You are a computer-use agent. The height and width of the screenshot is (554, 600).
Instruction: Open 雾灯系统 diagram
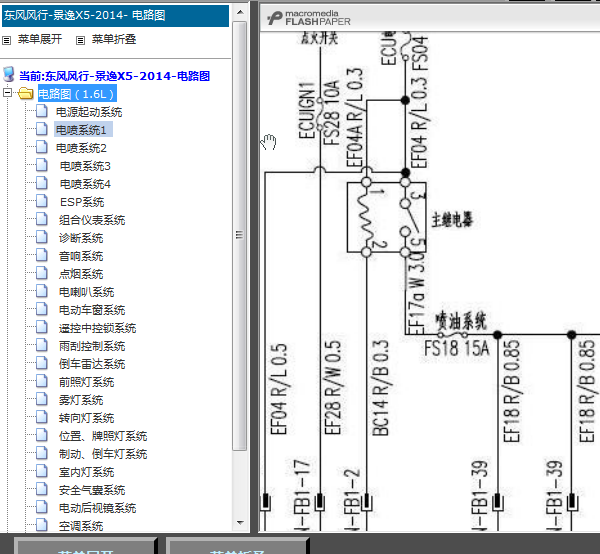coord(81,400)
